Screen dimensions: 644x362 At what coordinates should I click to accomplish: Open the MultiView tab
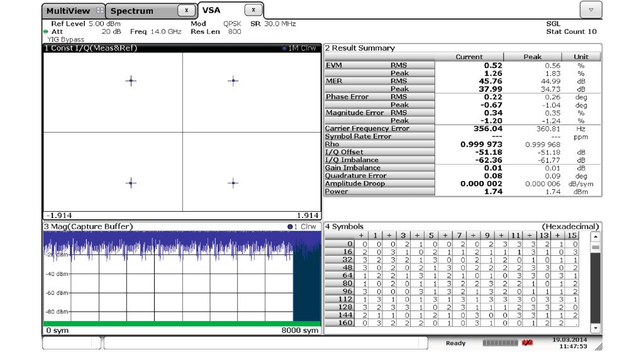pos(68,11)
